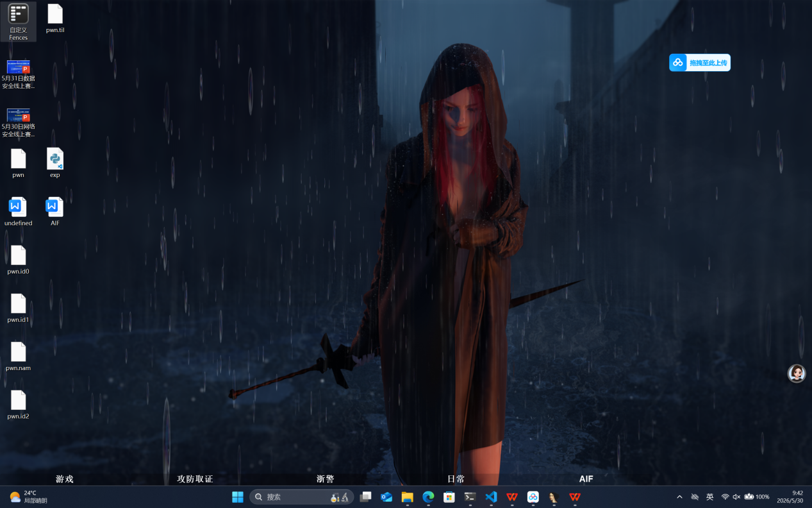The width and height of the screenshot is (812, 508).
Task: Open the 自定义 Fences desktop icon
Action: tap(18, 22)
